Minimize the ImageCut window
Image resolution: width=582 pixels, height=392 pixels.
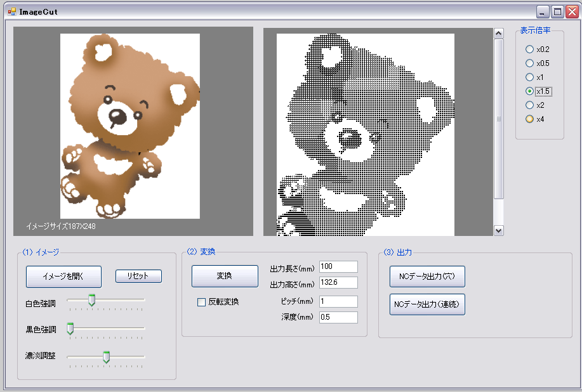tap(543, 12)
